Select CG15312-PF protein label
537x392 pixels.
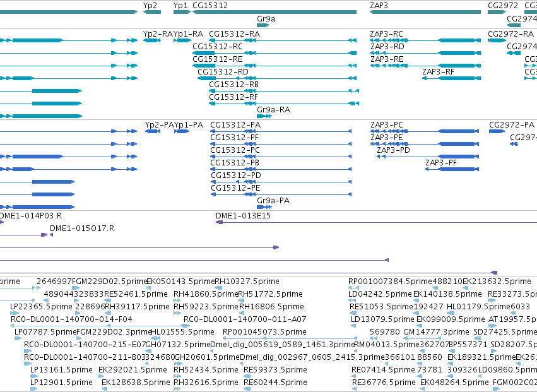pyautogui.click(x=235, y=138)
